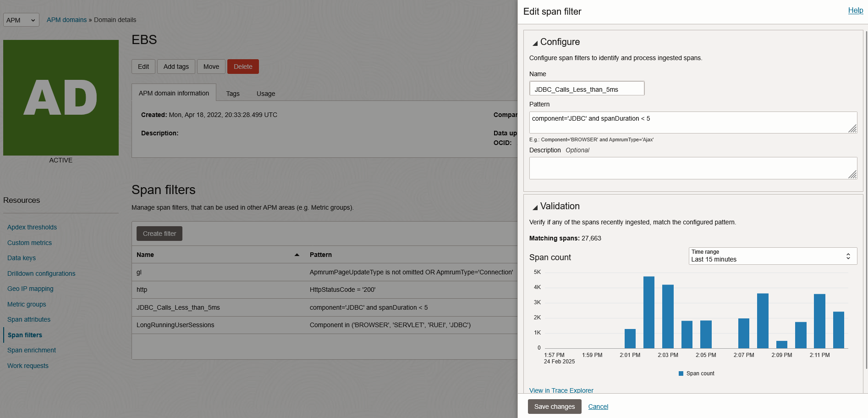Switch to the Usage tab
This screenshot has height=418, width=868.
[265, 93]
